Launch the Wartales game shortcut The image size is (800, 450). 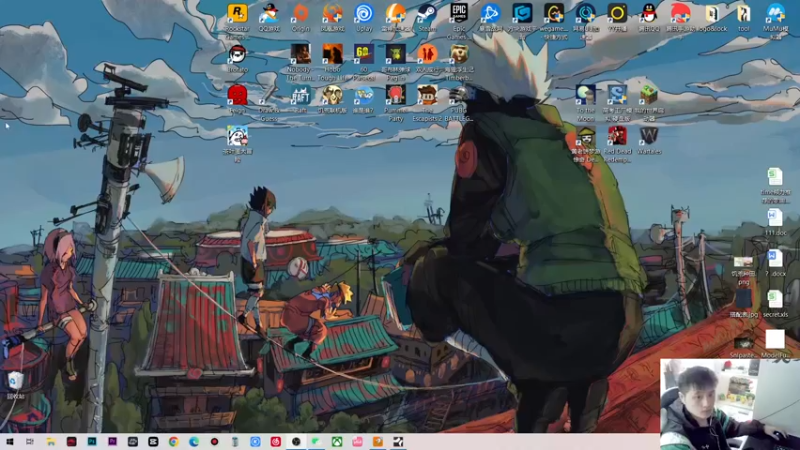click(648, 136)
